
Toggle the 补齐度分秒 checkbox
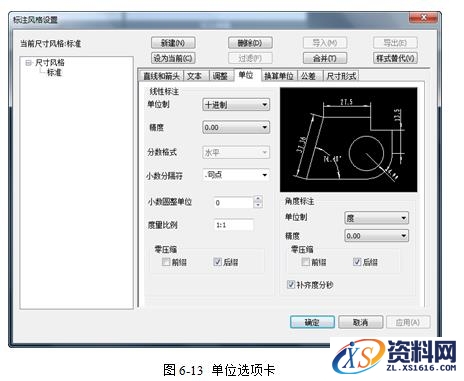(x=291, y=285)
